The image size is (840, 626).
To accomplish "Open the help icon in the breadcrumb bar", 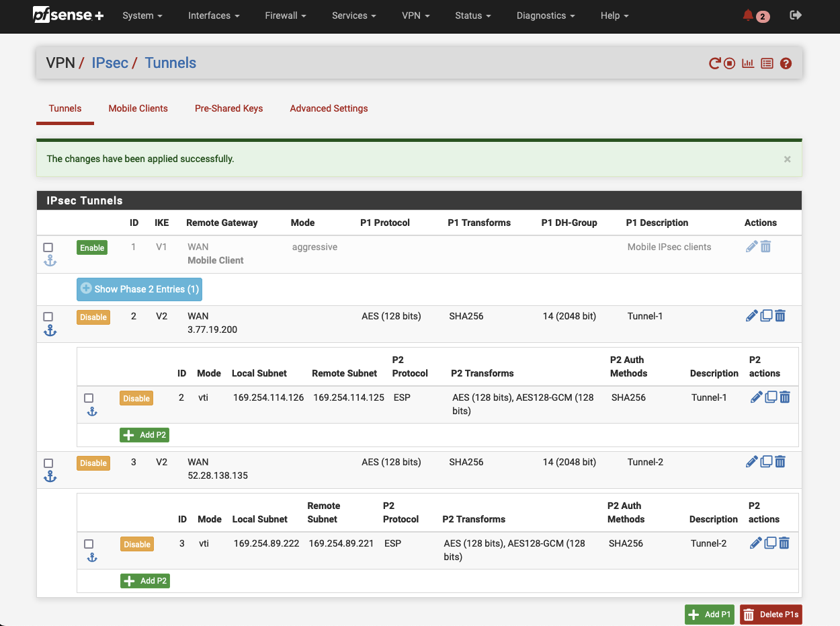I will pos(786,63).
